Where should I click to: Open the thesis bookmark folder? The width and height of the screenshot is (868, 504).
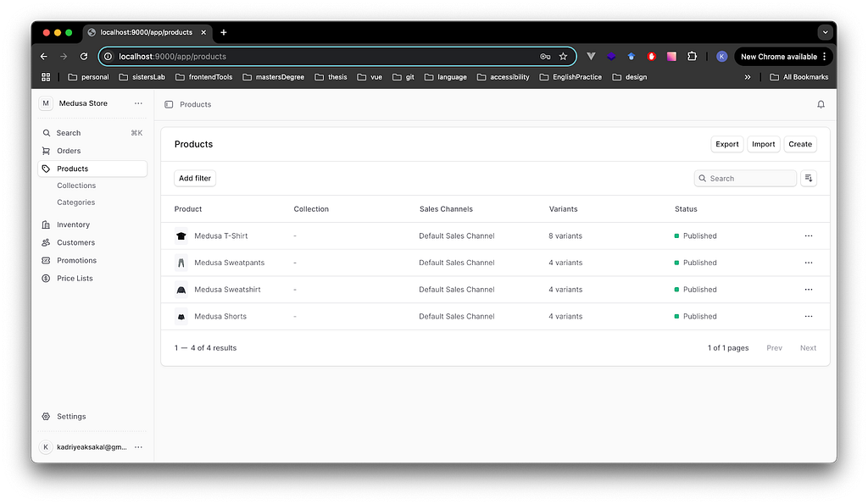[331, 77]
